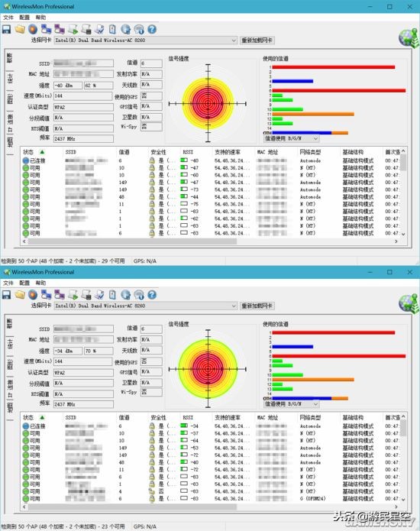
Task: Open the 文件 menu in lower window
Action: click(8, 283)
